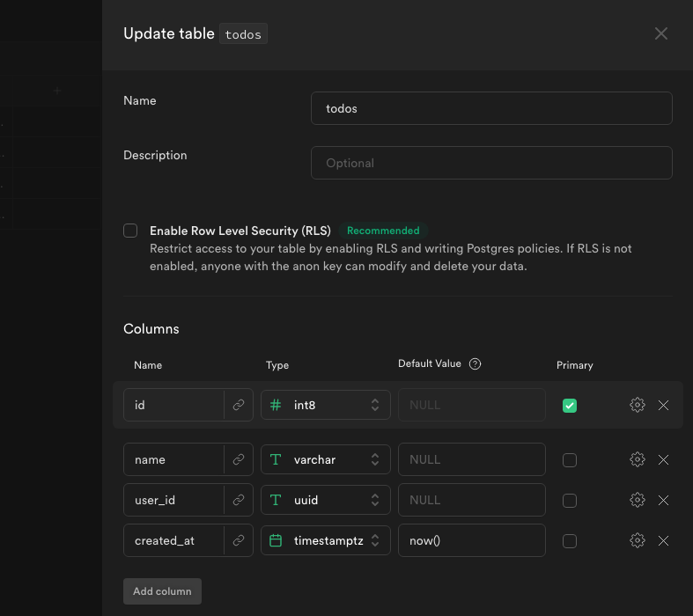Click the Default Value help question icon
This screenshot has height=616, width=693.
point(476,364)
